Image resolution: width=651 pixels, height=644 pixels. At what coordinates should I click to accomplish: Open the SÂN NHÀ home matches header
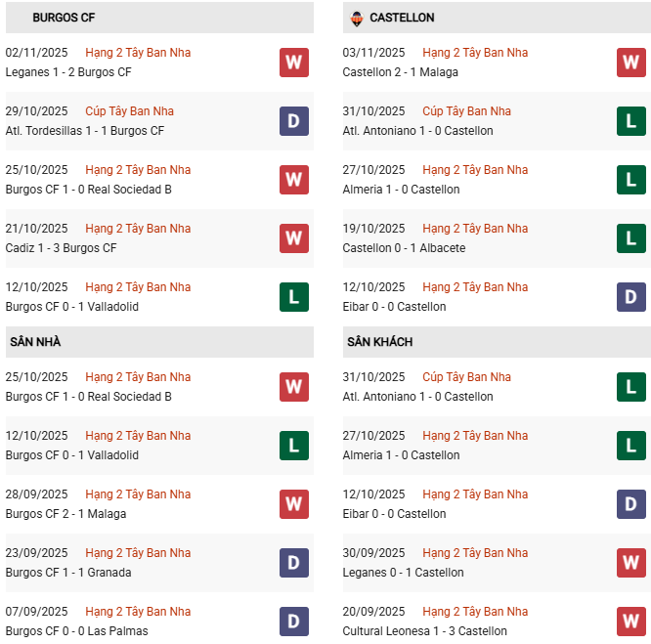[x=35, y=342]
